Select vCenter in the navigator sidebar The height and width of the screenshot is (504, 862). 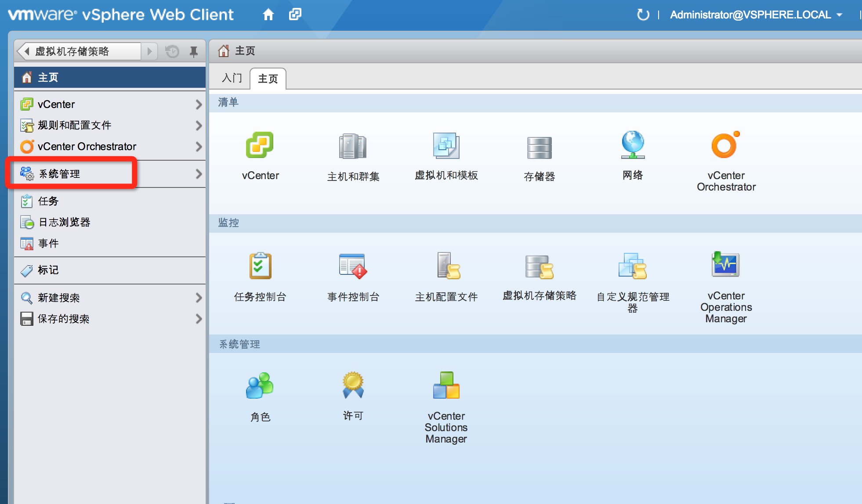110,104
